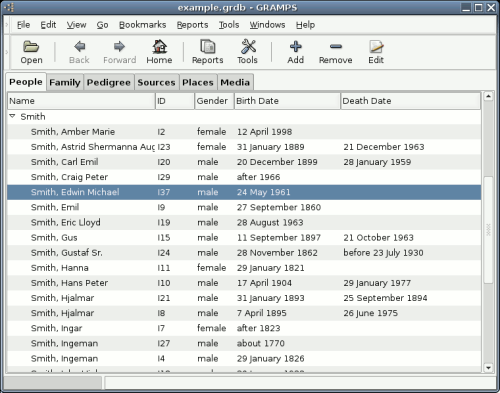This screenshot has height=393, width=500.
Task: Click the vertical scrollbar thumb
Action: pyautogui.click(x=488, y=230)
